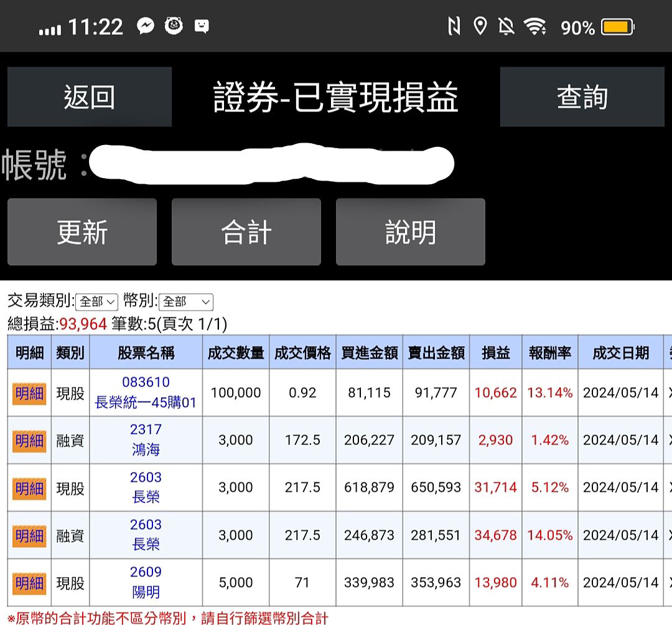The image size is (672, 625).
Task: Click return rate 4.11%
Action: (x=550, y=583)
